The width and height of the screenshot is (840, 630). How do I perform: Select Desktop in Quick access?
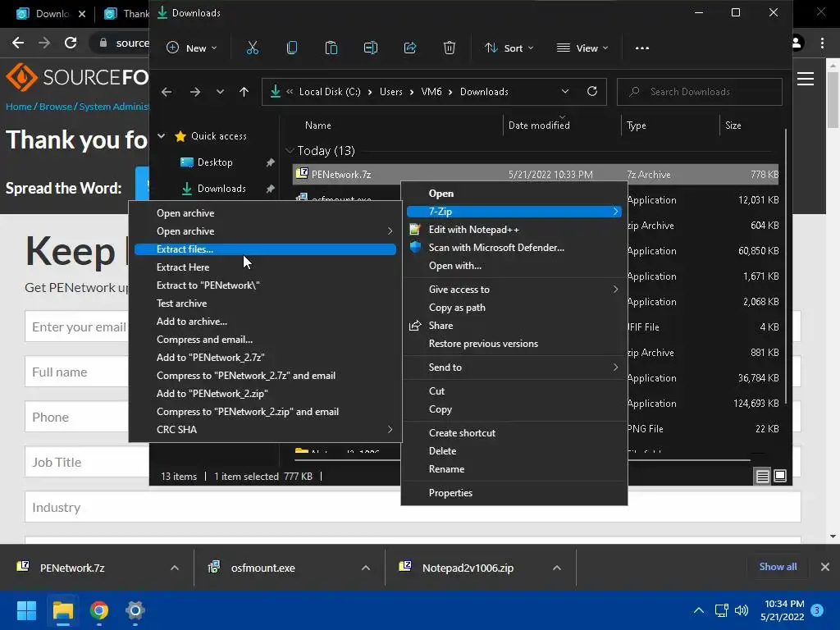214,162
